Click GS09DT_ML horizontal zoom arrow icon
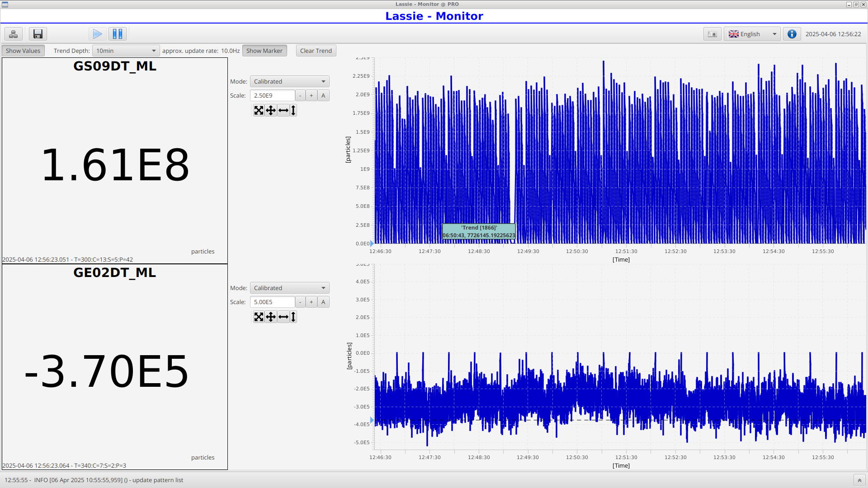868x488 pixels. point(283,110)
